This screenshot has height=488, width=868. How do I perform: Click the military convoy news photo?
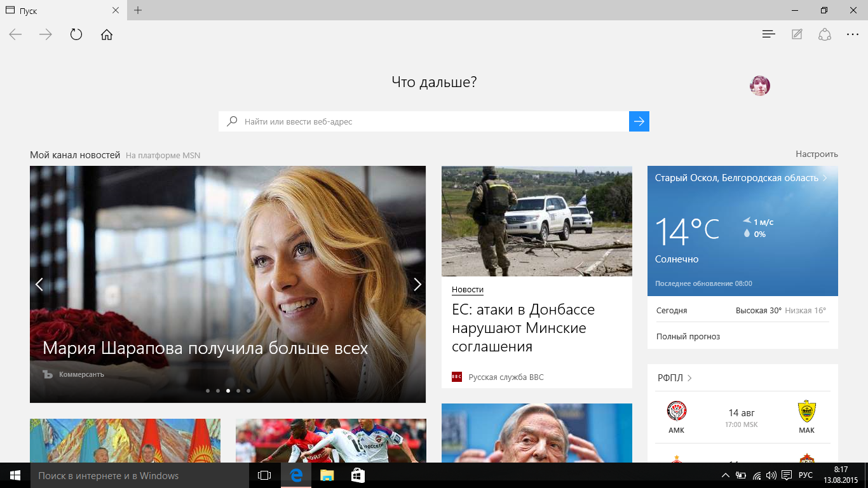point(537,221)
